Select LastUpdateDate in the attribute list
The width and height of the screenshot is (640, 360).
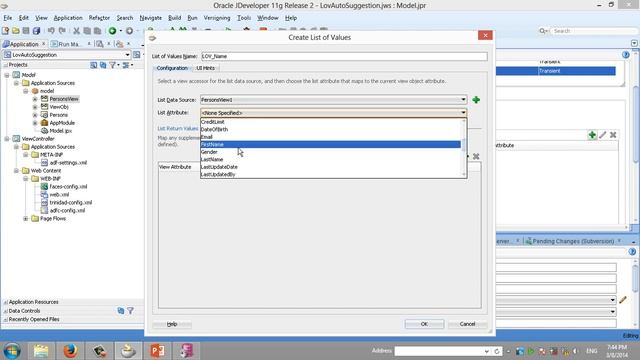point(330,167)
